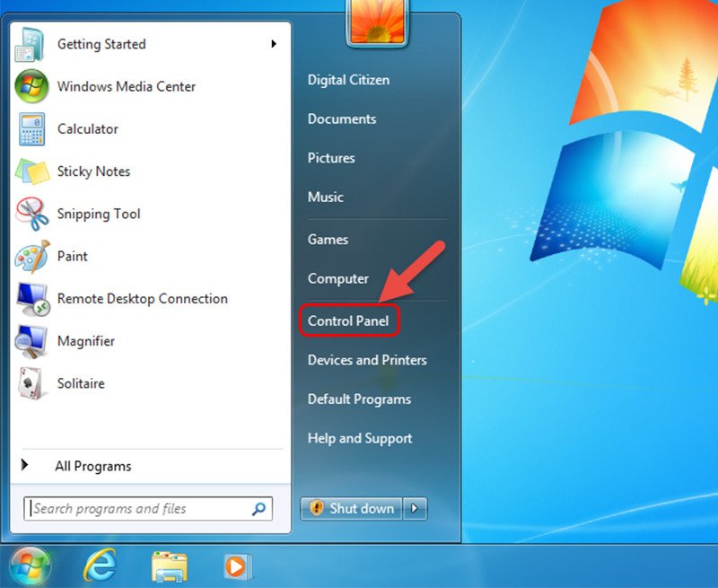Expand the Shut down options arrow
This screenshot has height=588, width=718.
pos(415,509)
